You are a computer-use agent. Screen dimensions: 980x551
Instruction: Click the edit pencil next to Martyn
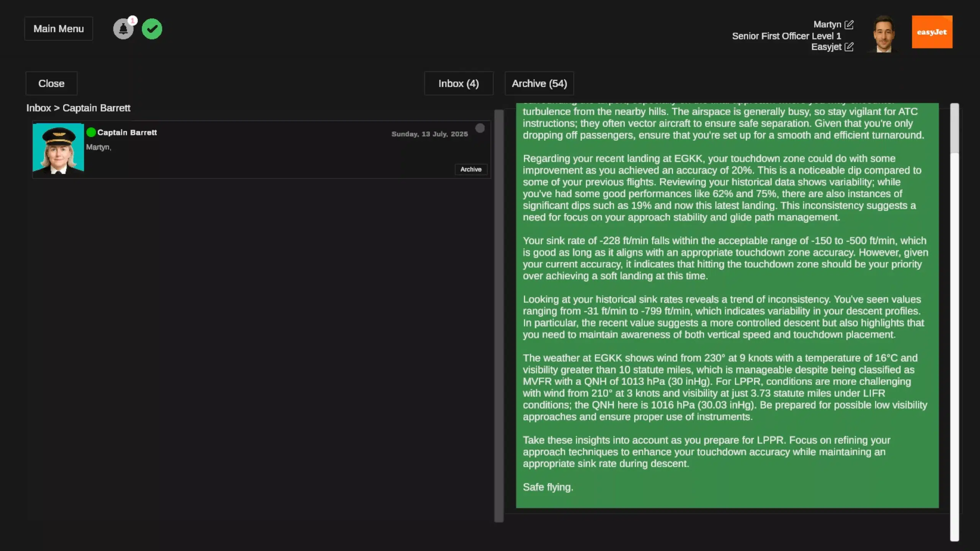849,24
